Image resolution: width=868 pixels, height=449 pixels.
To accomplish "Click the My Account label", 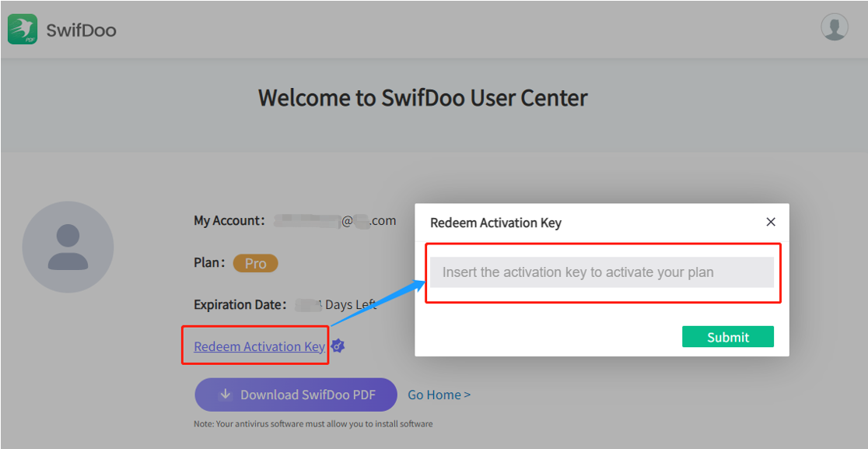I will coord(229,220).
